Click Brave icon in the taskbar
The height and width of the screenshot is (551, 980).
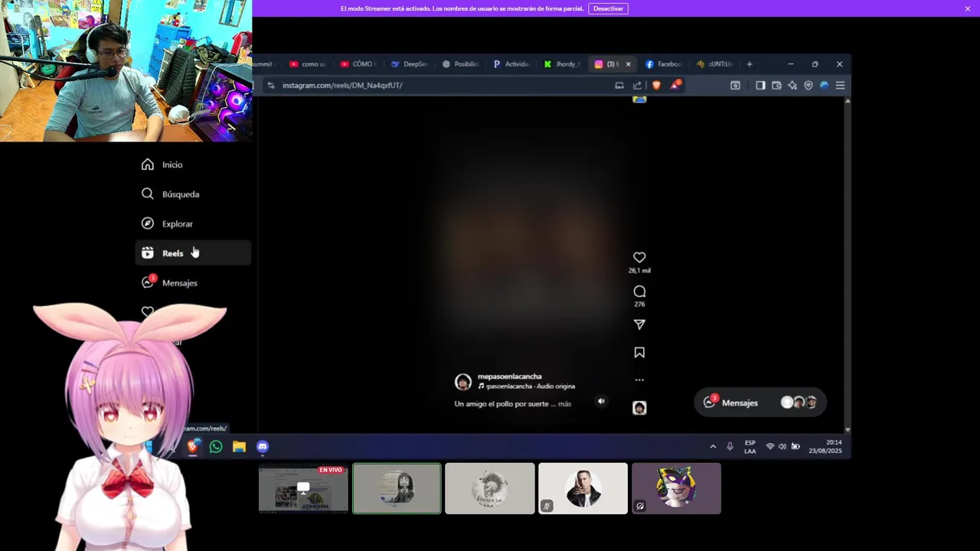pos(193,446)
